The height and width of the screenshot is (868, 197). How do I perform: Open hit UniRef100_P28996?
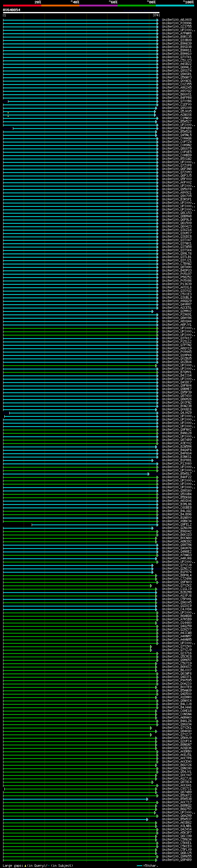tap(177, 23)
